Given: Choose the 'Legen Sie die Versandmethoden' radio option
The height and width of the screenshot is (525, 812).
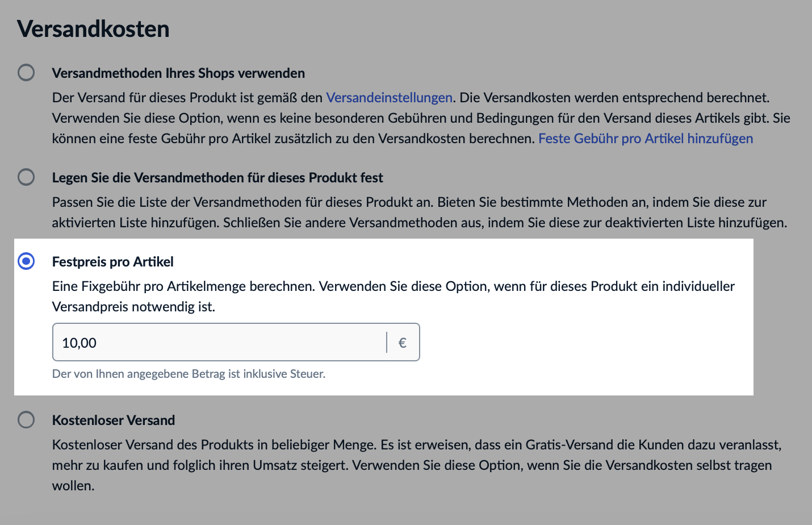Looking at the screenshot, I should (26, 177).
